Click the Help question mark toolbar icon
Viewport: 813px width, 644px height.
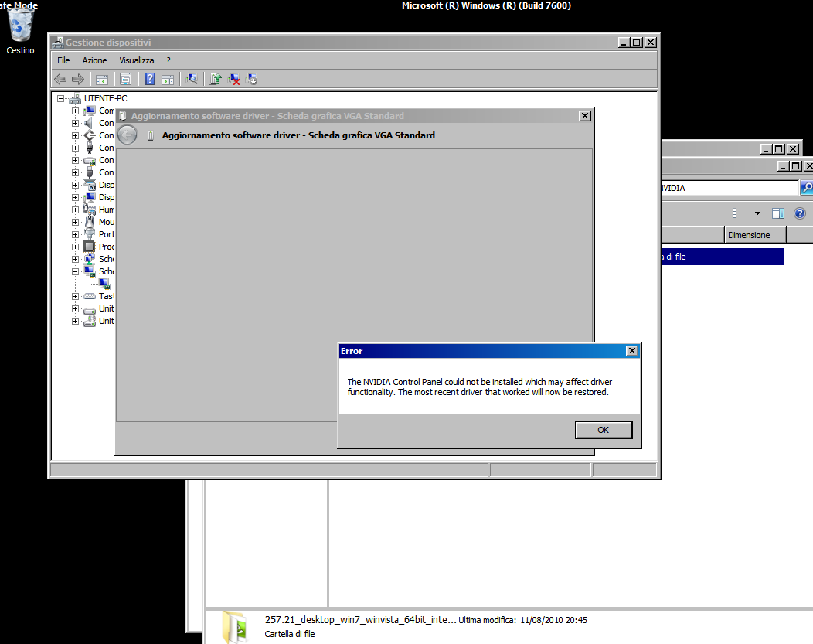click(x=149, y=79)
